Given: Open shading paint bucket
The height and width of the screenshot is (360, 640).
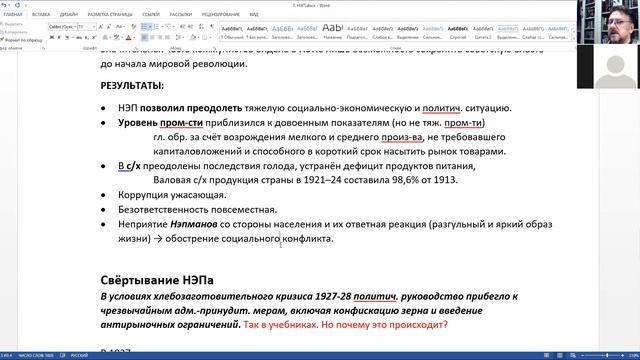Looking at the screenshot, I should 193,37.
